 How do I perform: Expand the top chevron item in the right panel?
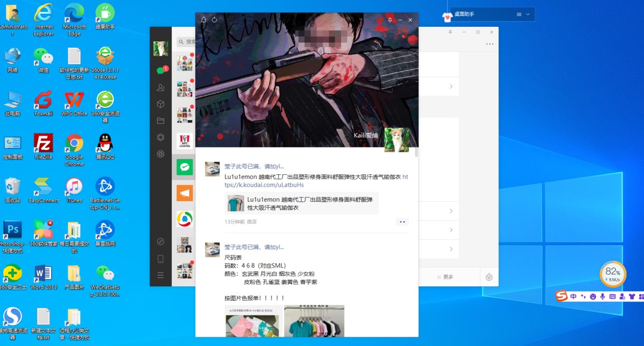451,86
